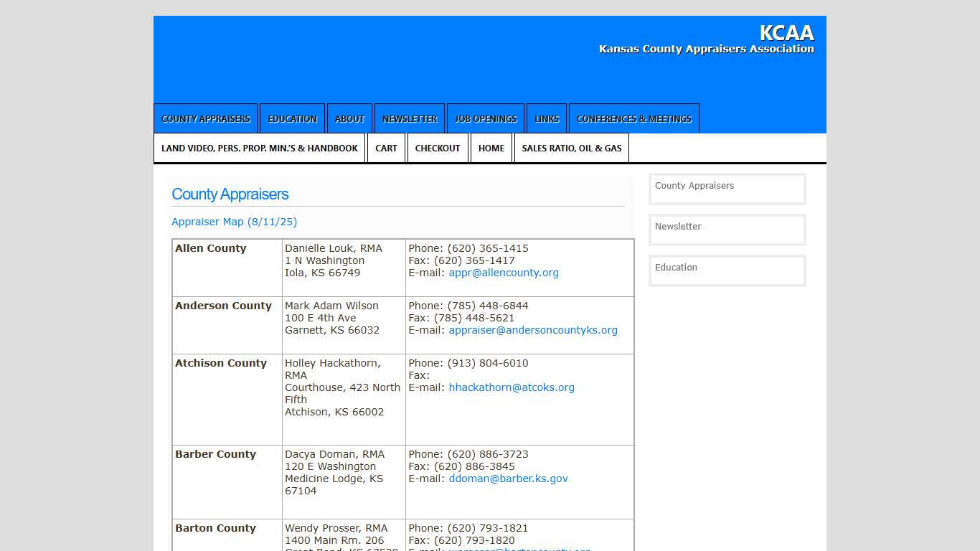Open CONFERENCES & MEETINGS page
This screenshot has width=980, height=551.
pos(634,118)
